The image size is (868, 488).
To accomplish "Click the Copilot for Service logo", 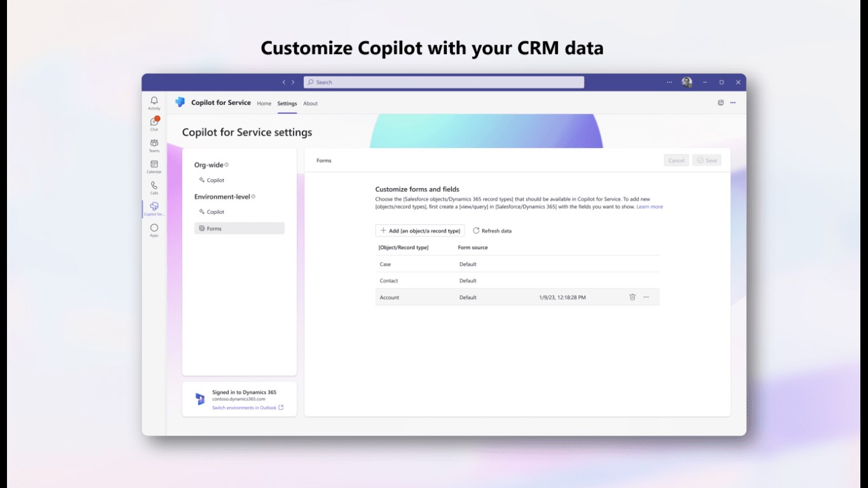I will [x=180, y=102].
